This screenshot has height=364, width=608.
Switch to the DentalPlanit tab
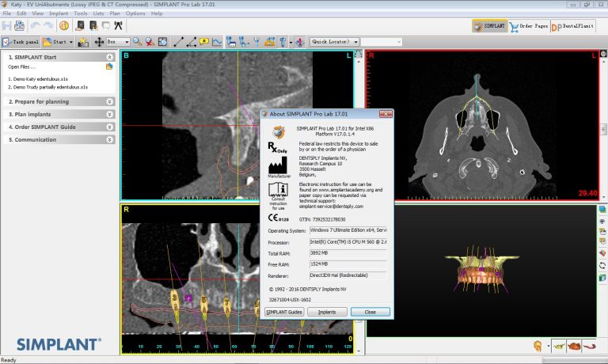point(572,26)
